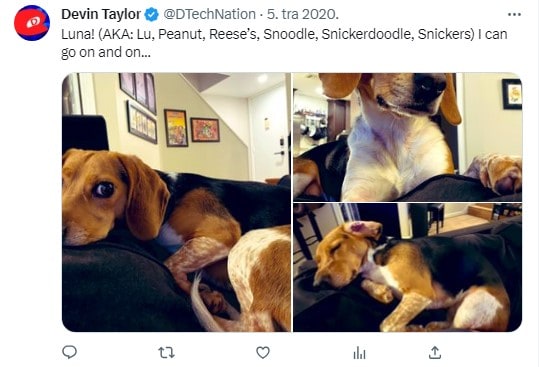Click the blue verified checkmark badge
Image resolution: width=539 pixels, height=367 pixels.
coord(152,15)
